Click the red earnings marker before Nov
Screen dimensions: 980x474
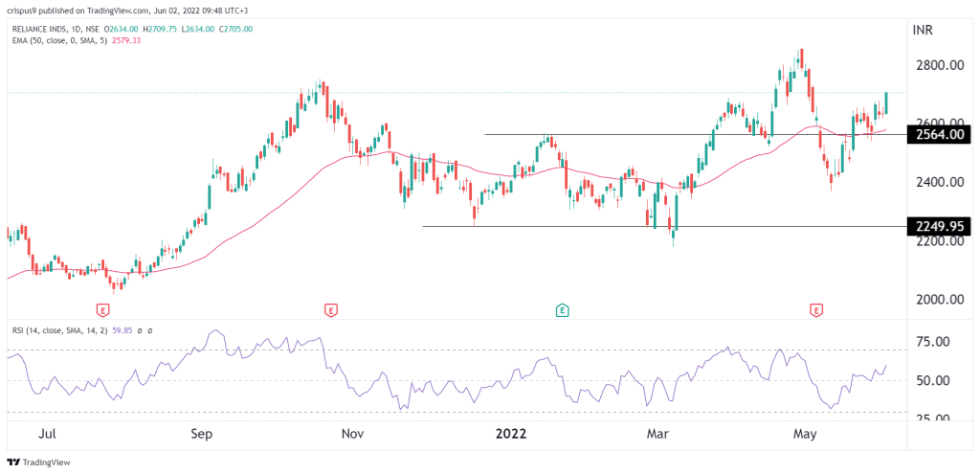330,309
